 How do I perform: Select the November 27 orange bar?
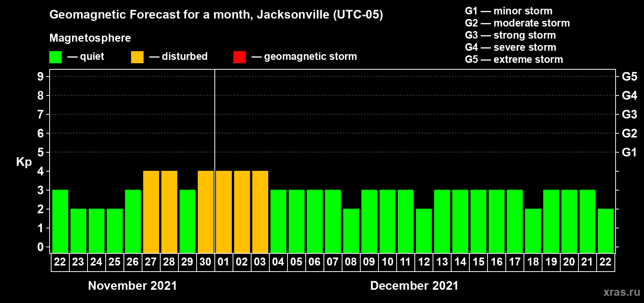pyautogui.click(x=151, y=212)
